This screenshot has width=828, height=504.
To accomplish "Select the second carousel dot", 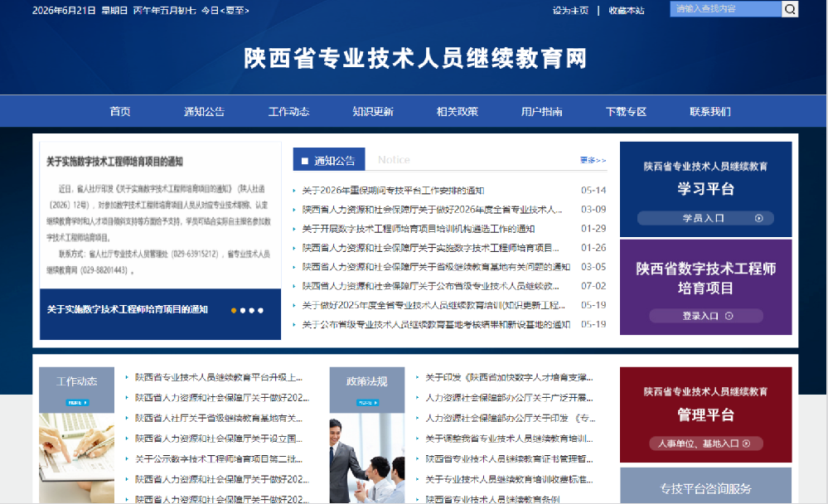I will (243, 311).
